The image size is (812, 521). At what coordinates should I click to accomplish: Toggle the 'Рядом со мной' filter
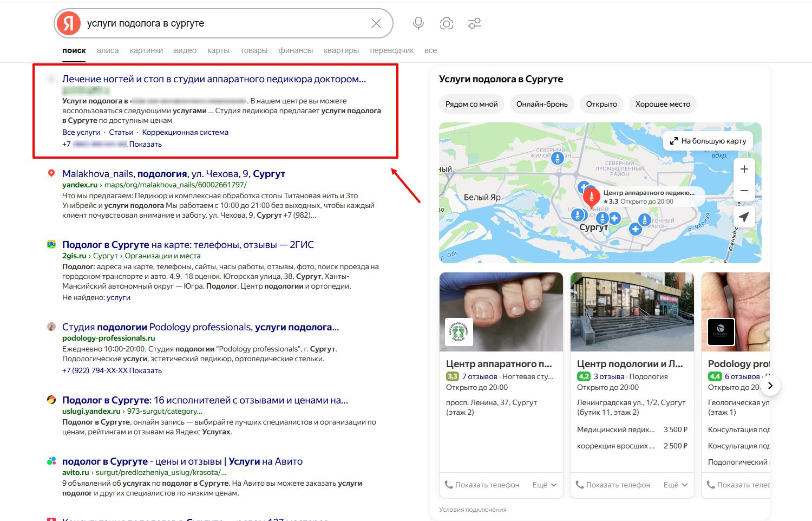click(x=472, y=104)
